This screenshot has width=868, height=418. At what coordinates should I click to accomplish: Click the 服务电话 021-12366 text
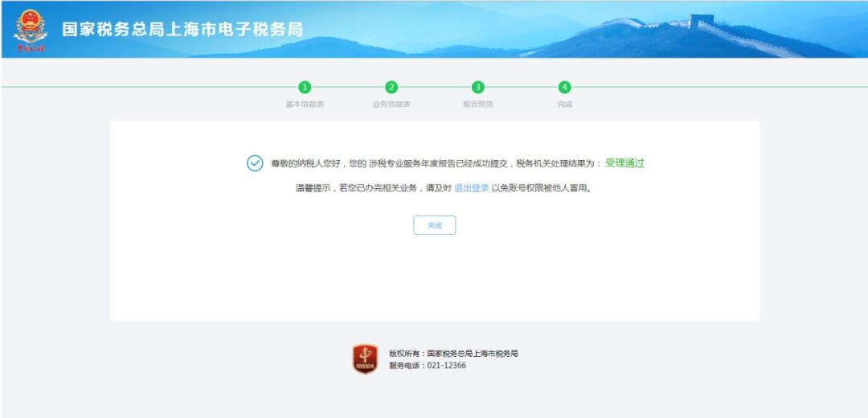pyautogui.click(x=427, y=366)
